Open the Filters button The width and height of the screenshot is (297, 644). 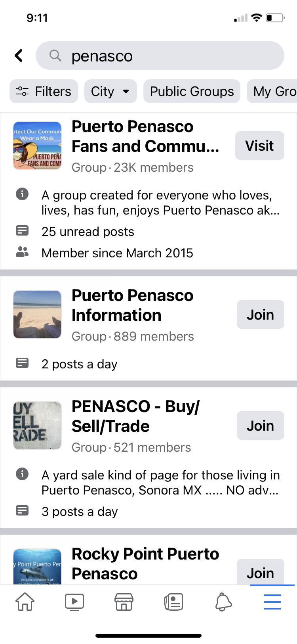[44, 91]
